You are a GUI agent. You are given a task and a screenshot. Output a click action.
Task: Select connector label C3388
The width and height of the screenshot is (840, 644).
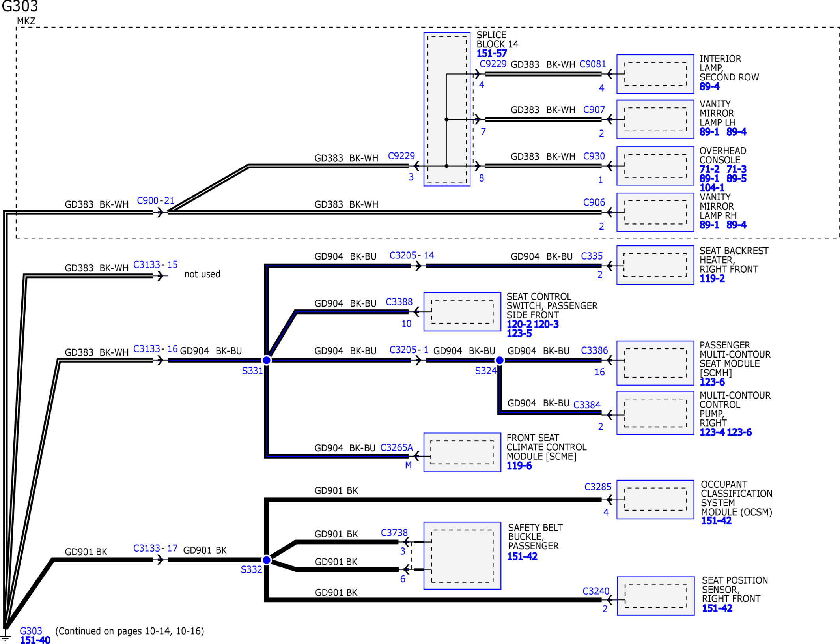pos(399,302)
